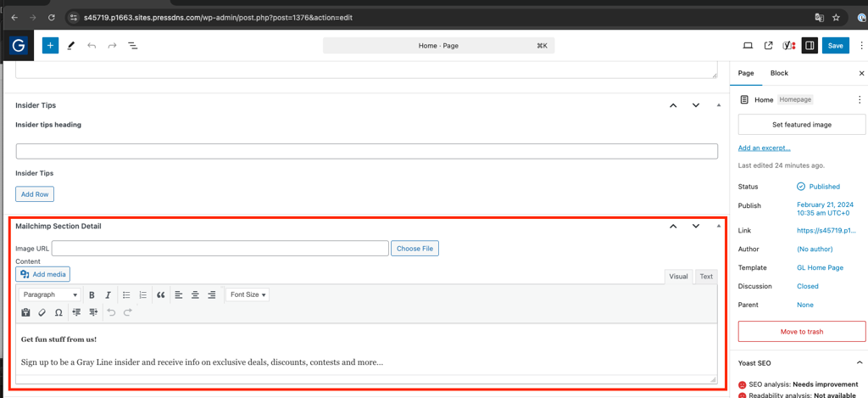868x398 pixels.
Task: Toggle the Insider Tips panel triangle
Action: (x=719, y=105)
